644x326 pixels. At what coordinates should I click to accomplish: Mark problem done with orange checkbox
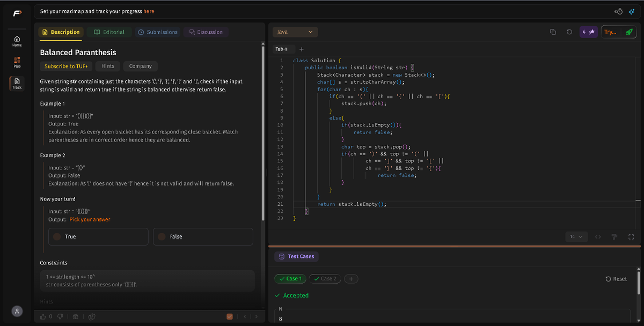[230, 316]
